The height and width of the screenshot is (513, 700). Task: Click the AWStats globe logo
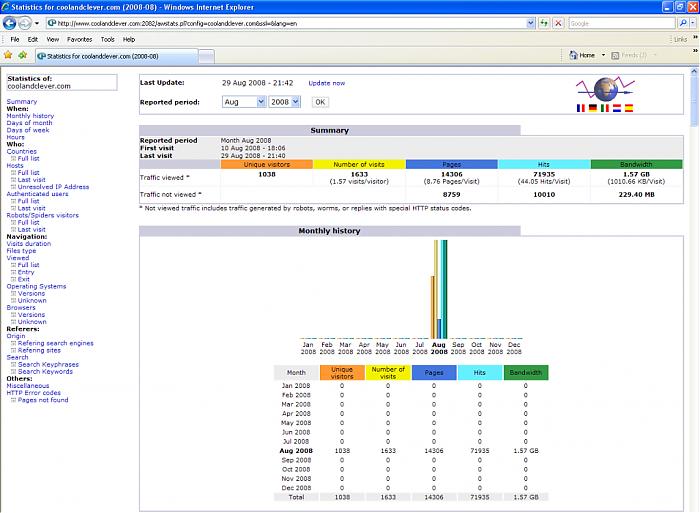click(605, 88)
